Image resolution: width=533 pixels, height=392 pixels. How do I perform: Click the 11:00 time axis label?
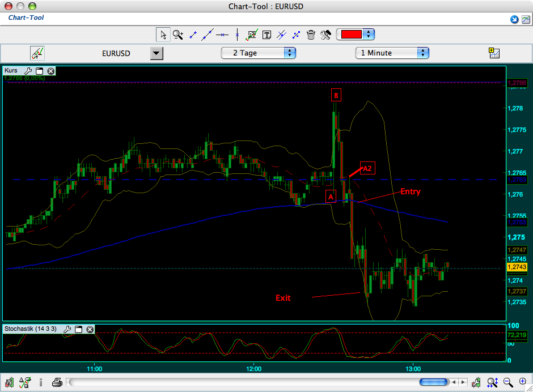pyautogui.click(x=95, y=369)
